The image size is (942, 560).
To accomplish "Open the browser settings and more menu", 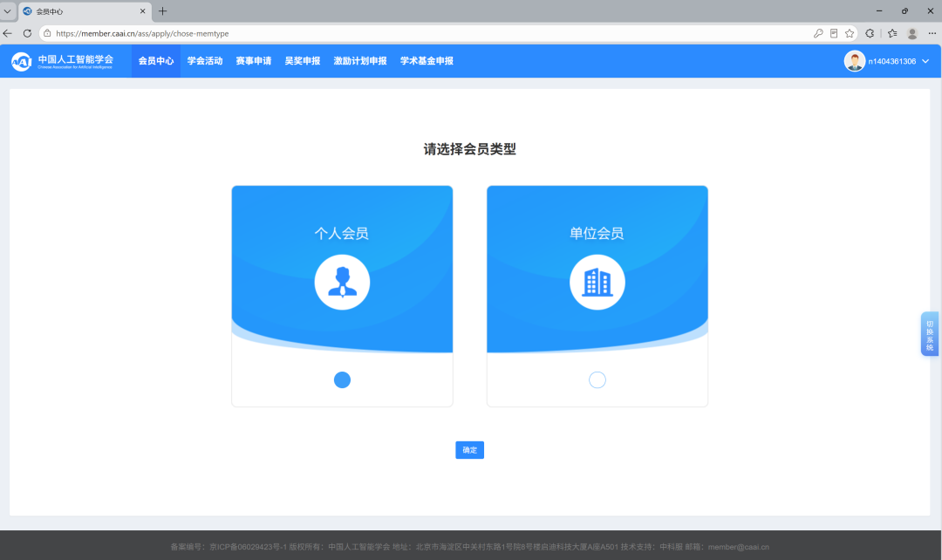I will click(x=932, y=34).
